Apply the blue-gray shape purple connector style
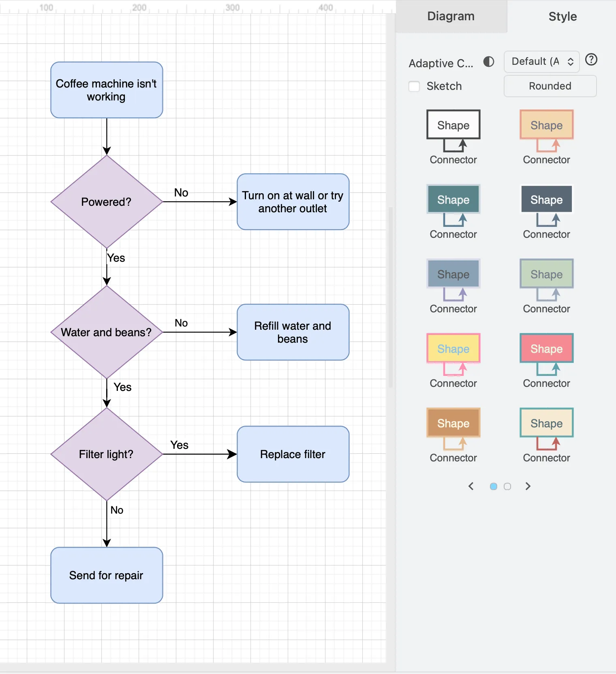Image resolution: width=616 pixels, height=674 pixels. 453,286
